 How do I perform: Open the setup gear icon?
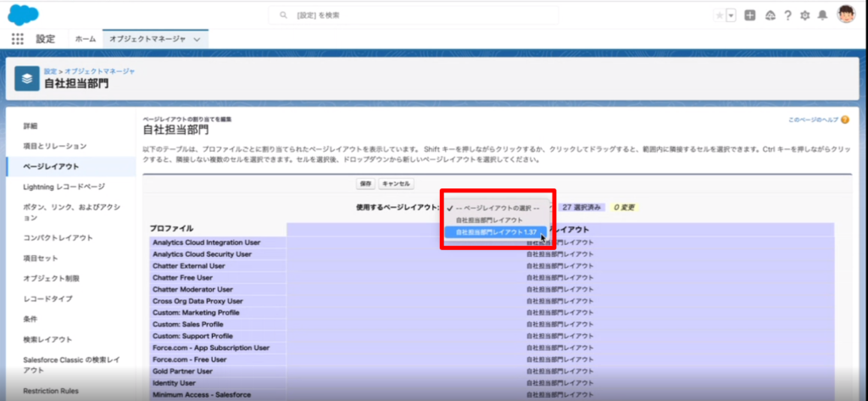(805, 15)
